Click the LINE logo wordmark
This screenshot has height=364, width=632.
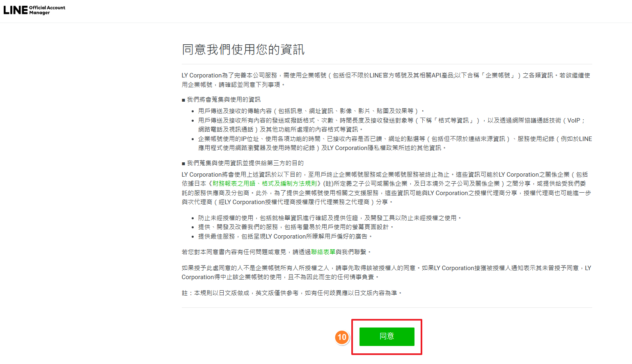coord(15,10)
